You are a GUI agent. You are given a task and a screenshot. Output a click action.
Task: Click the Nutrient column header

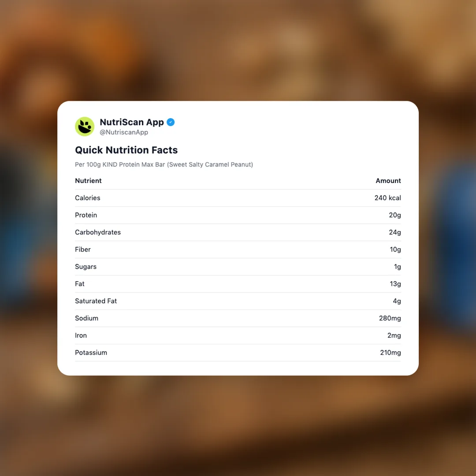[x=88, y=181]
